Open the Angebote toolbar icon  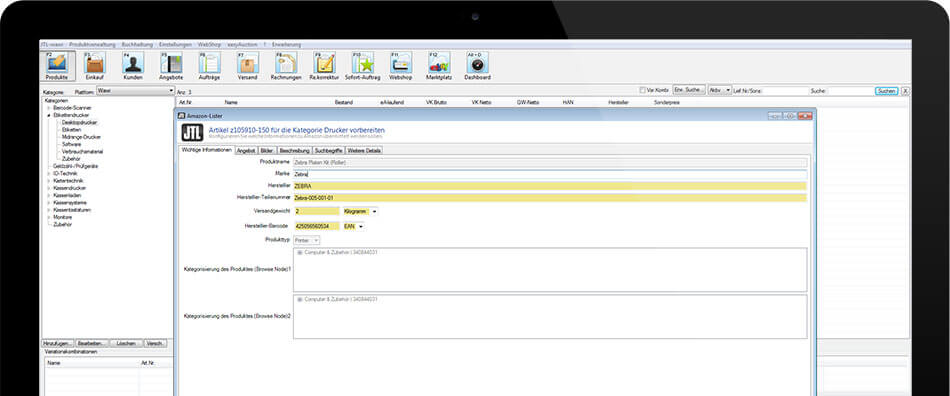pyautogui.click(x=171, y=66)
